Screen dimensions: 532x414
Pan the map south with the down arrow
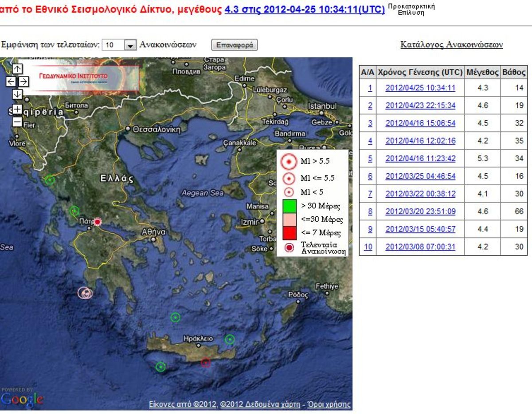[x=17, y=93]
